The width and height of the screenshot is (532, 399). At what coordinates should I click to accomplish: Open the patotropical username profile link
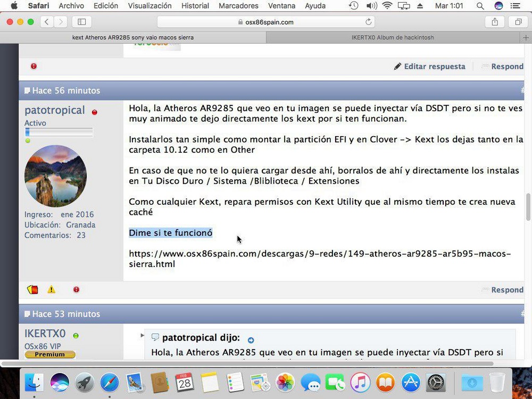(55, 110)
